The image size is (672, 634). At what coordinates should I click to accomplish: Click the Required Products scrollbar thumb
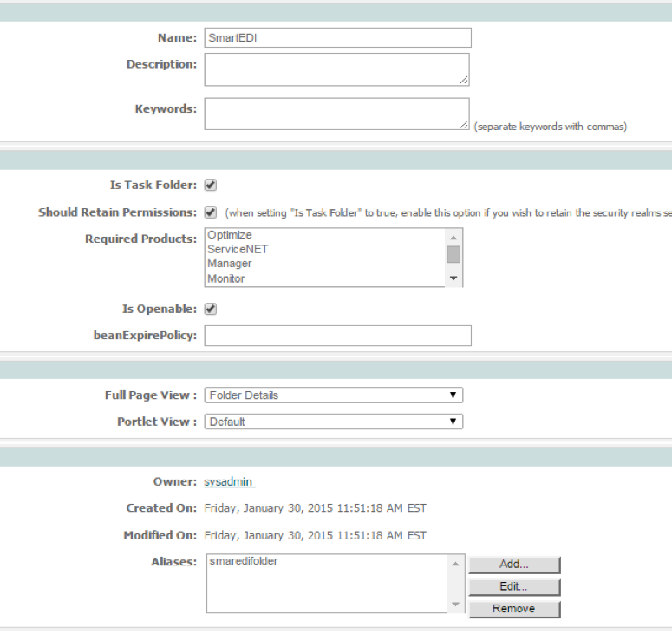tap(453, 254)
